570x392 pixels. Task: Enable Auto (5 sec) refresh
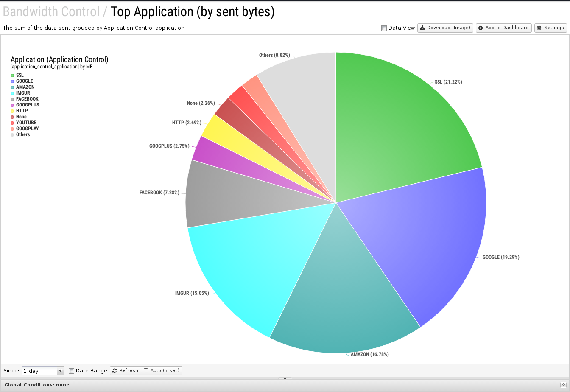coord(162,371)
